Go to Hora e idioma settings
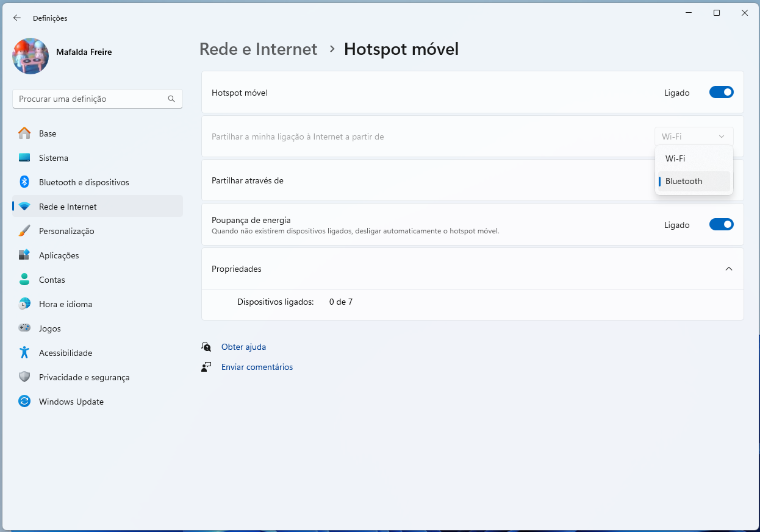This screenshot has width=760, height=532. 65,304
